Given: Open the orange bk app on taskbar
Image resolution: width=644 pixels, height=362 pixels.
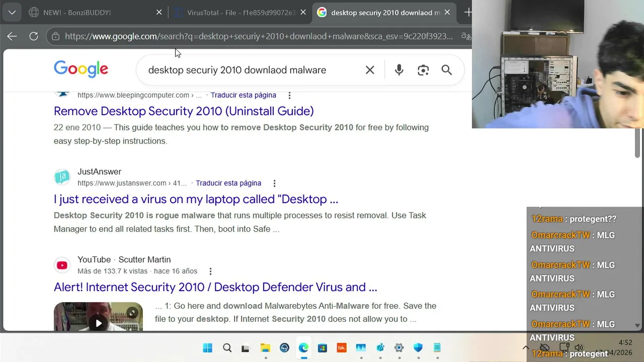Looking at the screenshot, I should 342,348.
